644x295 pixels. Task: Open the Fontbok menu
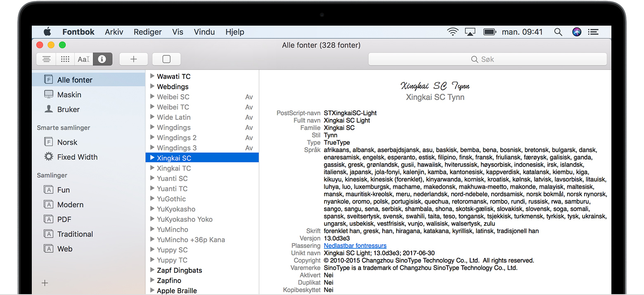click(x=78, y=32)
